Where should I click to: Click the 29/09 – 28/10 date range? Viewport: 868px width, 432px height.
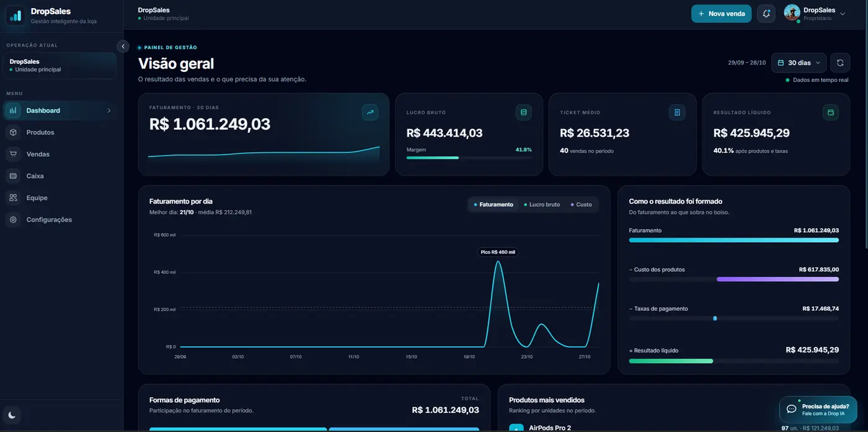click(x=746, y=63)
